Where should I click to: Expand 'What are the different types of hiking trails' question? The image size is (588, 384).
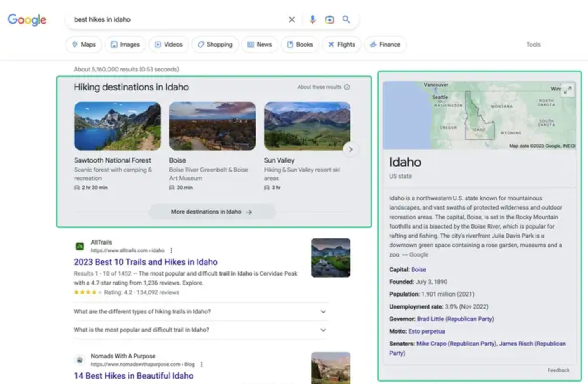click(201, 311)
